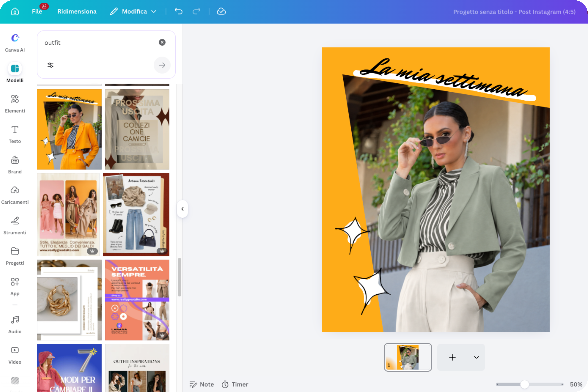Undo the last action
Viewport: 588px width, 392px height.
point(178,12)
